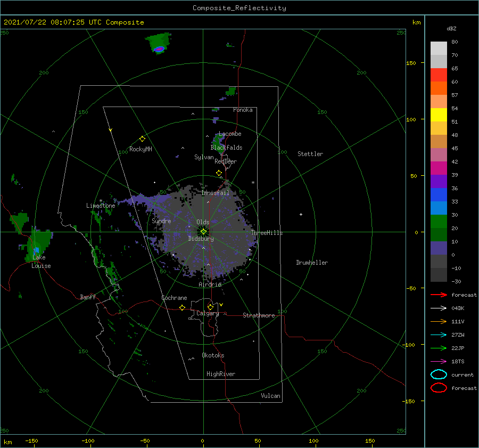Click the yellow diamond marker below RedDeer

(219, 173)
